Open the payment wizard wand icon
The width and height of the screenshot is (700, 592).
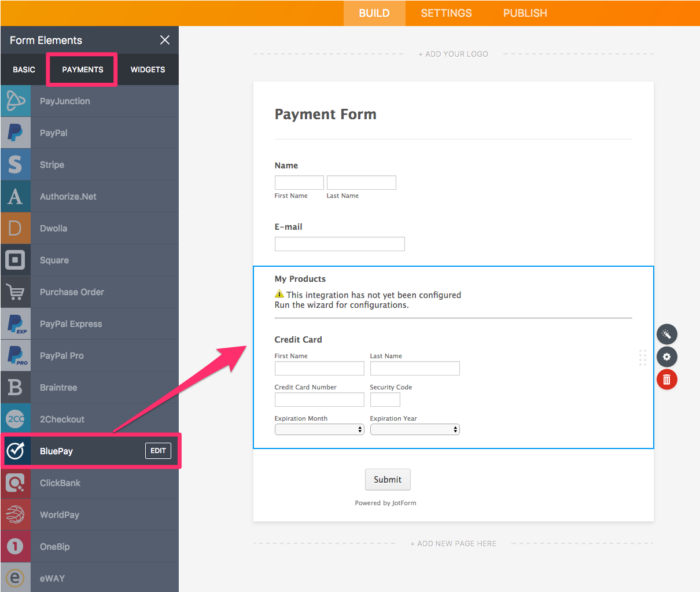667,334
